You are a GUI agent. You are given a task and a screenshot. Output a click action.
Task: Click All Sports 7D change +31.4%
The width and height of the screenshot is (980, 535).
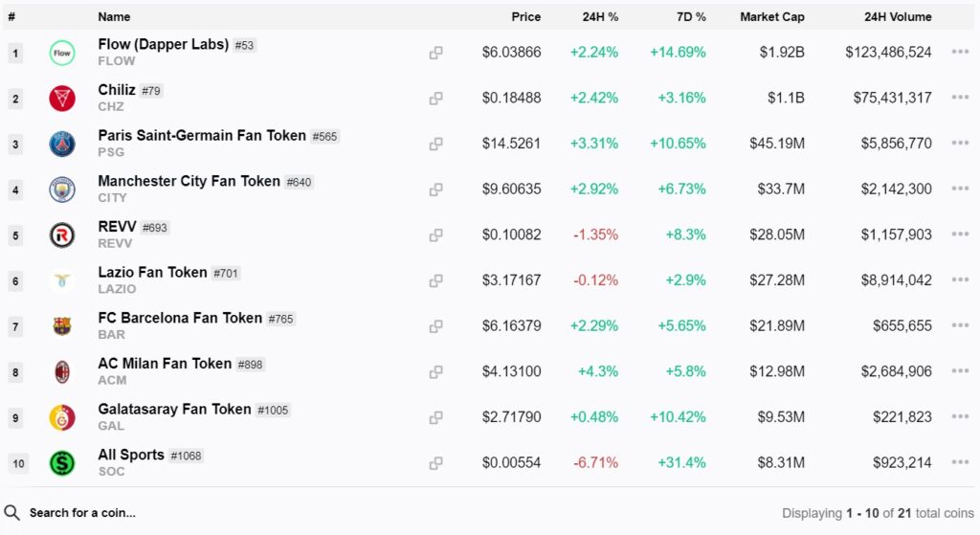681,462
